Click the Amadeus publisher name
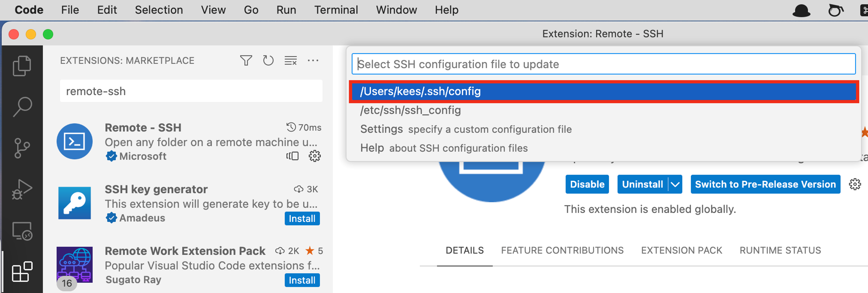This screenshot has width=868, height=293. click(x=142, y=218)
